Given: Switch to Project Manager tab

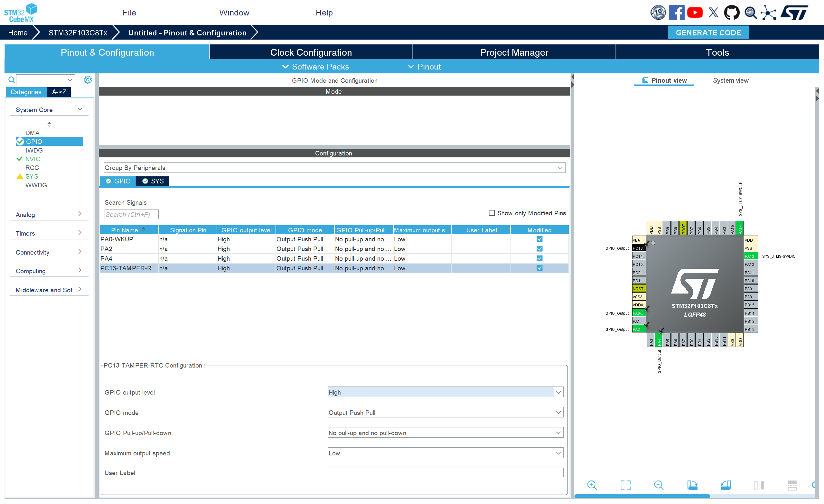Looking at the screenshot, I should coord(514,52).
